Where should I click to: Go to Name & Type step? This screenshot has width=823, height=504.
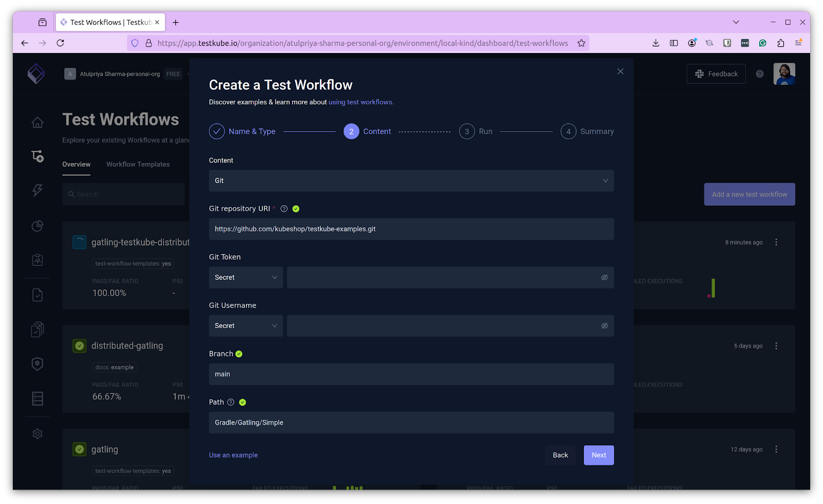[x=242, y=132]
